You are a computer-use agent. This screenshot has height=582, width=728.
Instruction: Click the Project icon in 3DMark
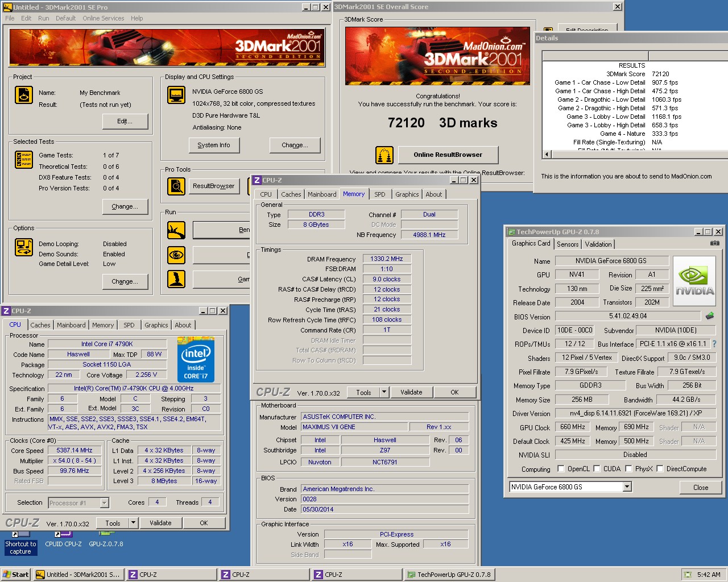pos(23,95)
